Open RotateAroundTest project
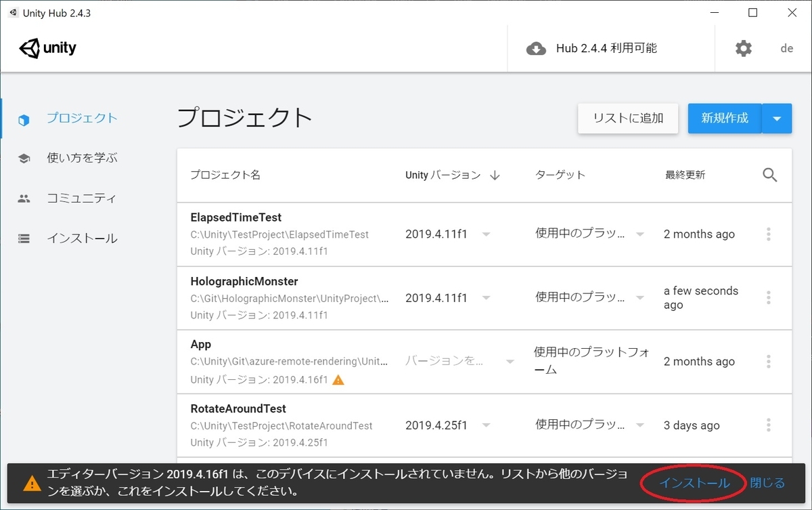 (x=484, y=425)
